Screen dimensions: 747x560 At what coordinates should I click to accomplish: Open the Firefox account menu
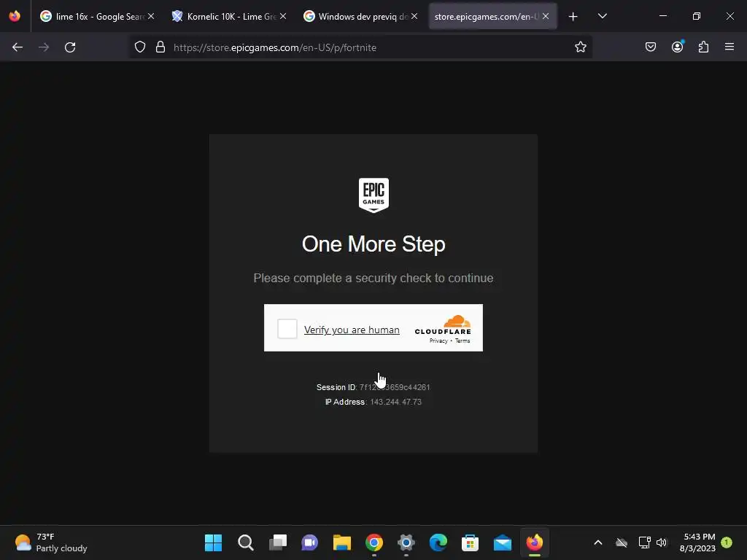click(677, 47)
